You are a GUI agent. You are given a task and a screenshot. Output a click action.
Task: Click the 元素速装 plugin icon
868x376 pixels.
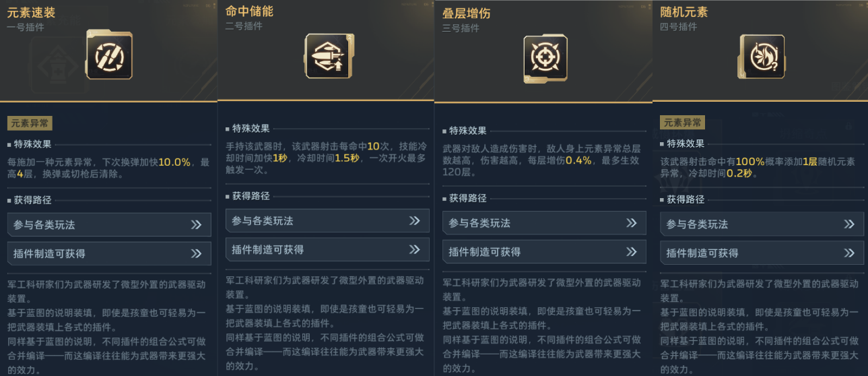pos(109,55)
